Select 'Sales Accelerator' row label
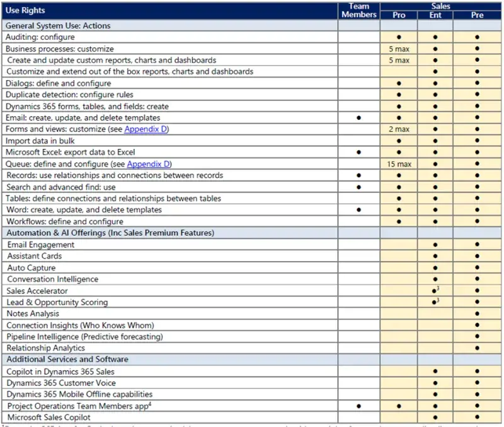This screenshot has height=427, width=504. [x=37, y=291]
